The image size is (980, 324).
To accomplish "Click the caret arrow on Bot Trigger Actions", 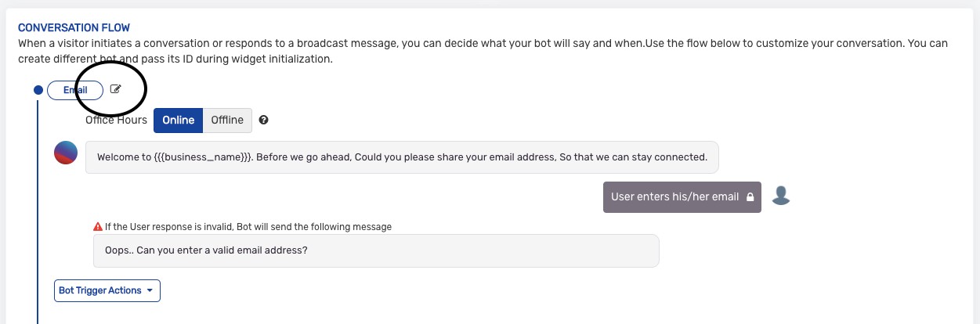I will [150, 290].
